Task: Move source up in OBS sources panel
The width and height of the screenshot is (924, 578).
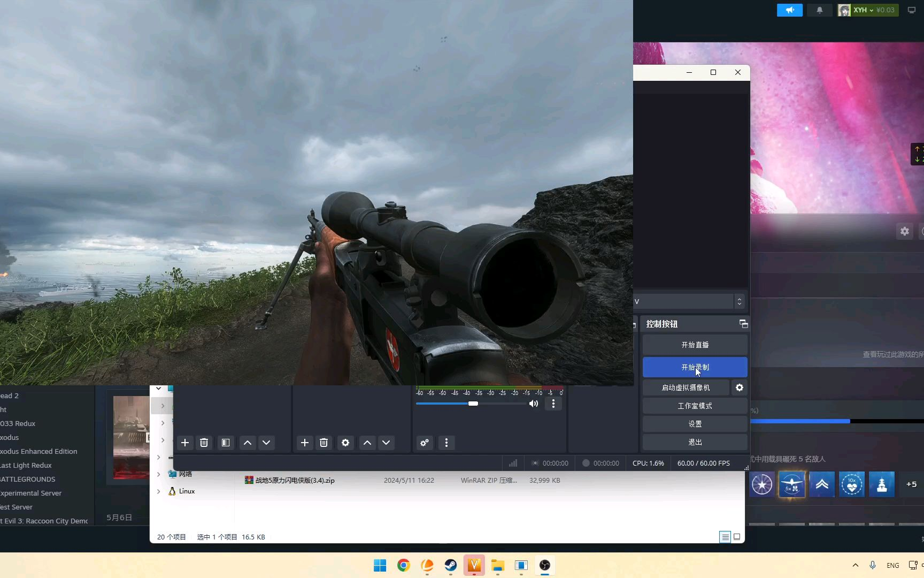Action: click(x=367, y=443)
